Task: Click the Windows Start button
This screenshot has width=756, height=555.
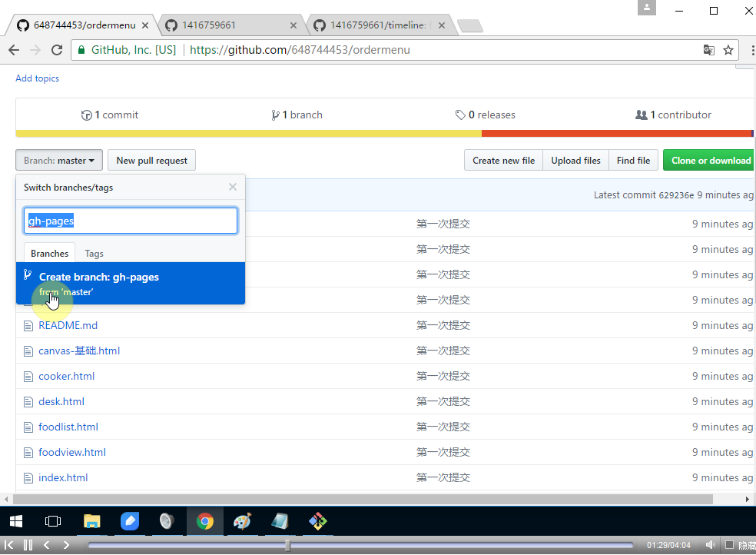Action: [x=16, y=521]
